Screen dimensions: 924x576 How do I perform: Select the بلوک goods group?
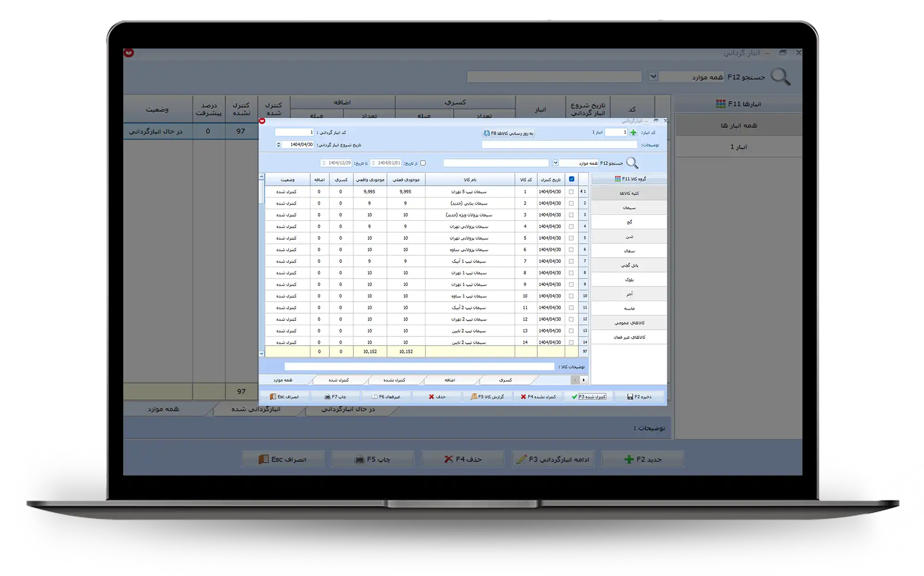tap(629, 280)
